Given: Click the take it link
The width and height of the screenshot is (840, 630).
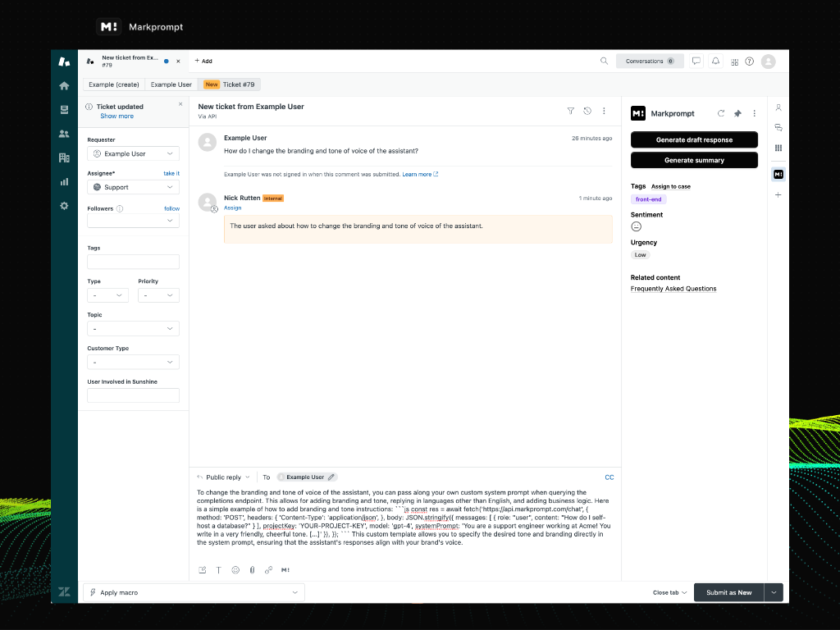Looking at the screenshot, I should click(x=171, y=174).
